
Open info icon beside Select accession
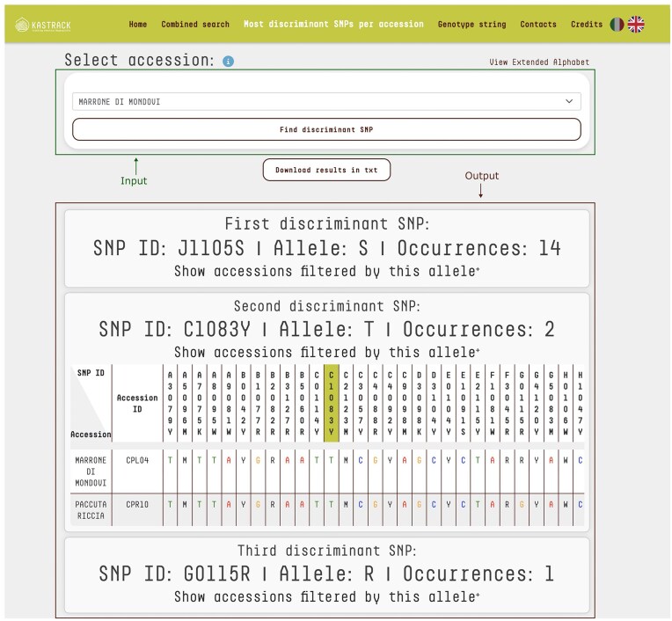(228, 62)
